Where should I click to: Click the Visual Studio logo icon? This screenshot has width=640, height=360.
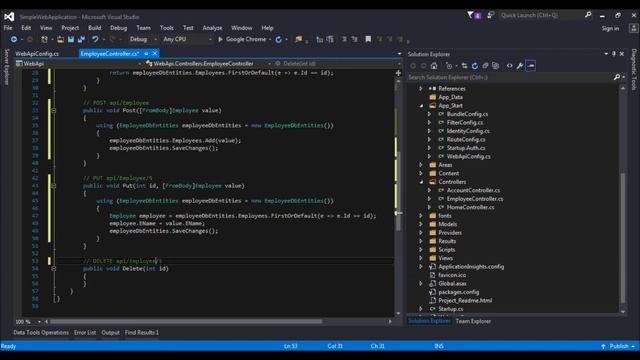pyautogui.click(x=9, y=17)
